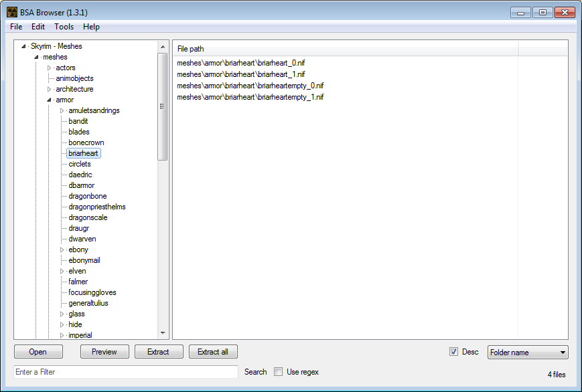This screenshot has width=582, height=392.
Task: Select briarheart_1.nif in the file list
Action: (241, 74)
